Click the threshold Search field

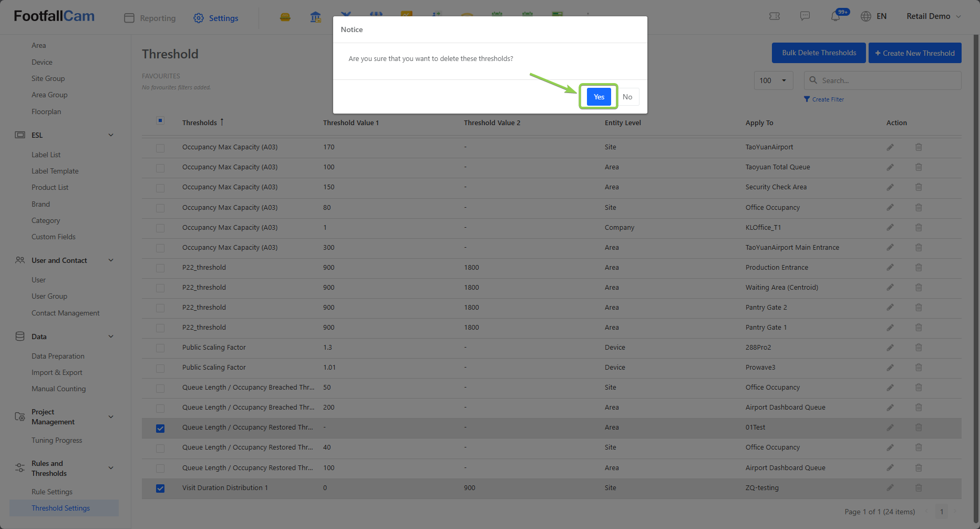click(x=888, y=80)
